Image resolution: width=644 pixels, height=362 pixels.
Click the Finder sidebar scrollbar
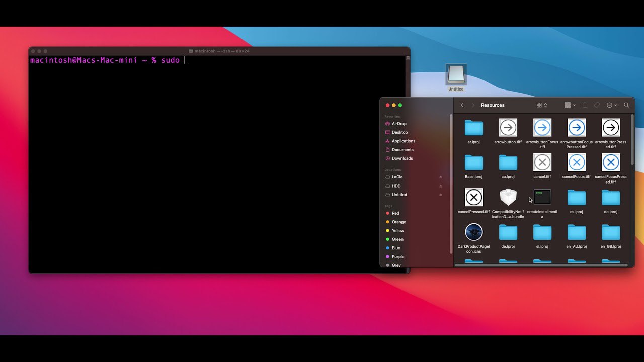point(451,184)
